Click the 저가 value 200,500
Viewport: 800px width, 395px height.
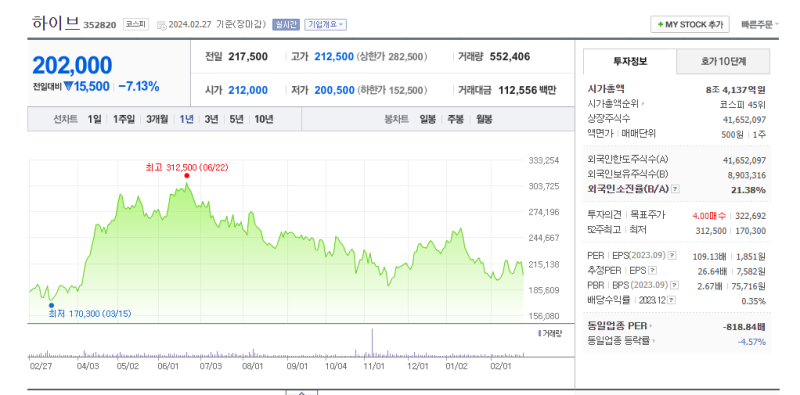pos(335,90)
